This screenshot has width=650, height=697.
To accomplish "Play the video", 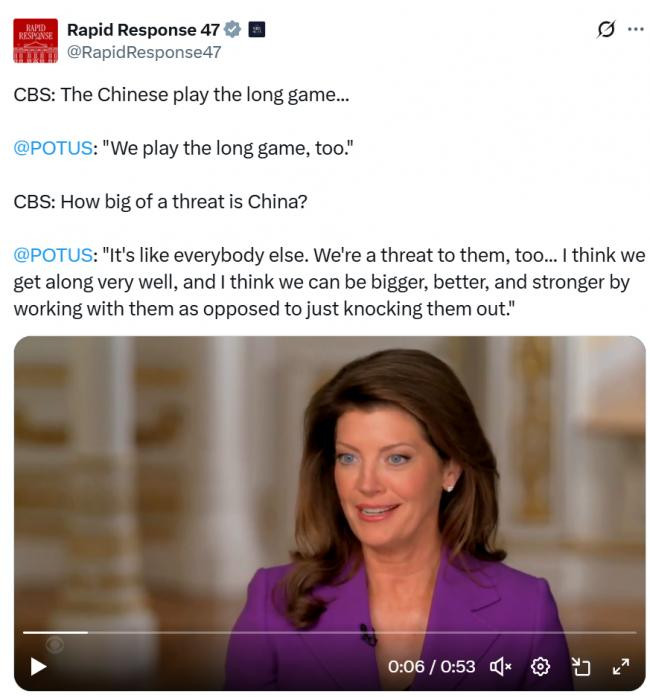I will tap(38, 667).
